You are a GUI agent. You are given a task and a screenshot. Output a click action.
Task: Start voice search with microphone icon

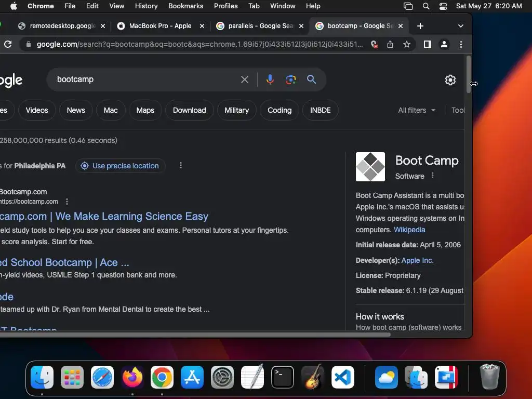click(270, 79)
